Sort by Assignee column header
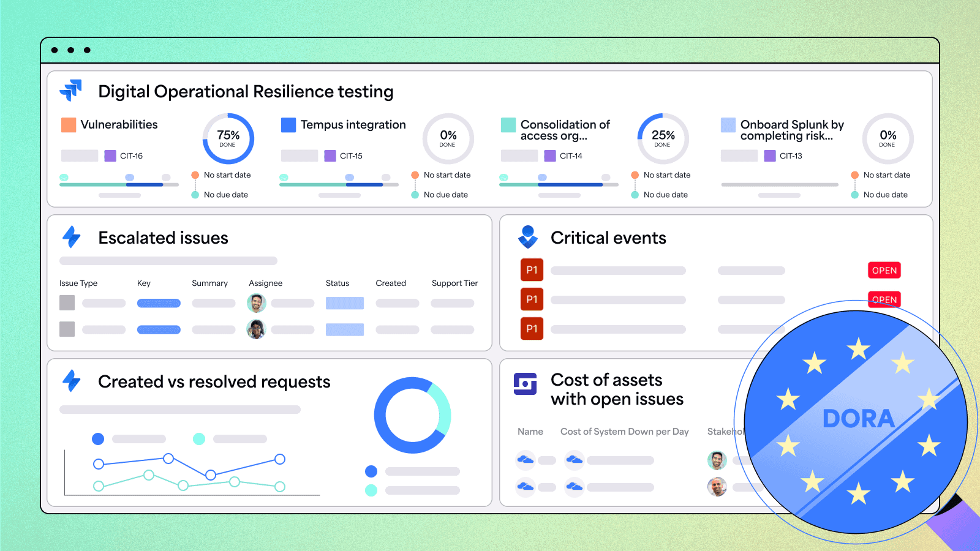The image size is (980, 551). (265, 283)
